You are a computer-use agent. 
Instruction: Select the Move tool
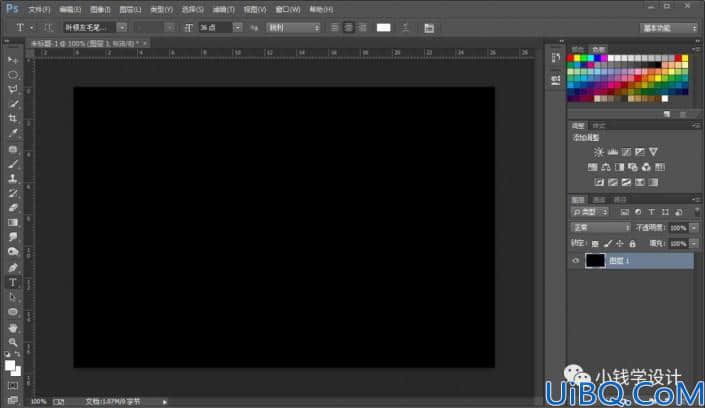click(13, 61)
